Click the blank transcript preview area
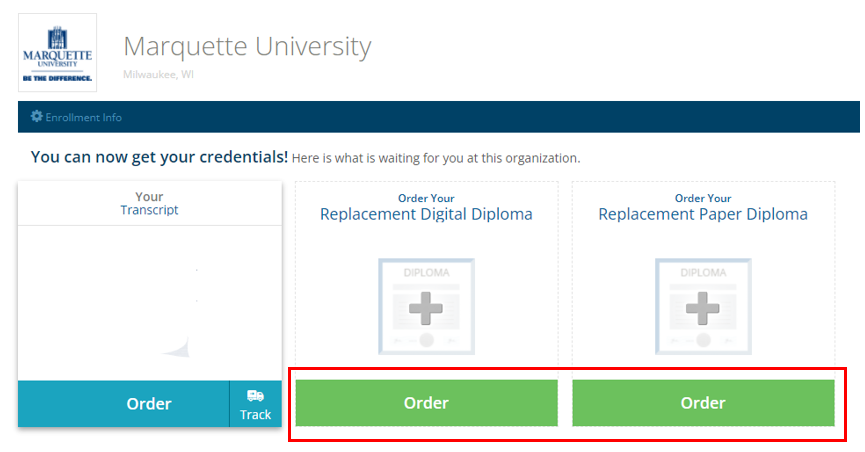The width and height of the screenshot is (865, 452). pyautogui.click(x=149, y=302)
